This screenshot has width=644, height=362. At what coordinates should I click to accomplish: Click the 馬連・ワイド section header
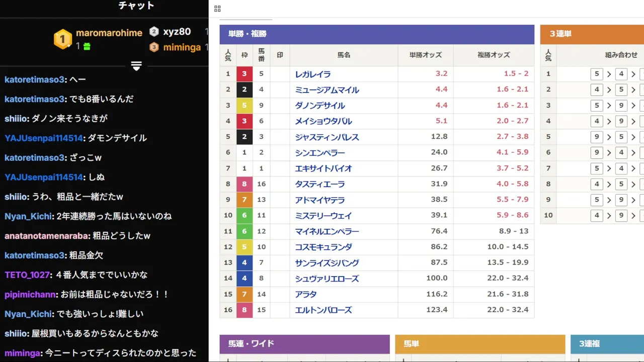[304, 344]
